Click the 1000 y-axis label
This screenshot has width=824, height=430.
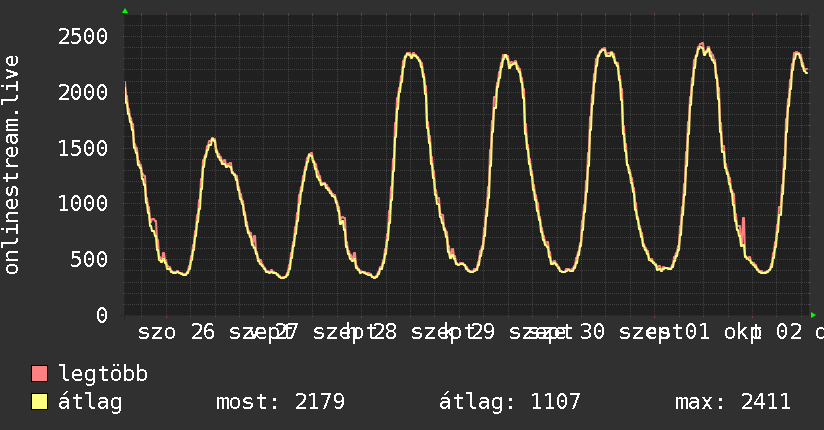83,203
